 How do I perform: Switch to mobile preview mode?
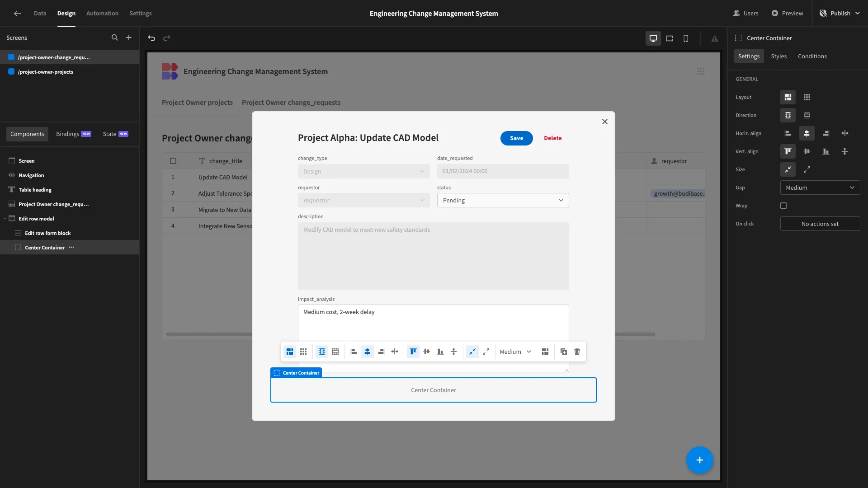click(x=686, y=38)
